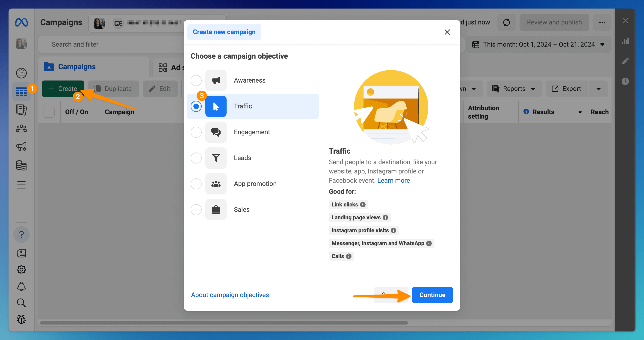Open About campaign objectives link
This screenshot has height=340, width=644.
[x=230, y=295]
